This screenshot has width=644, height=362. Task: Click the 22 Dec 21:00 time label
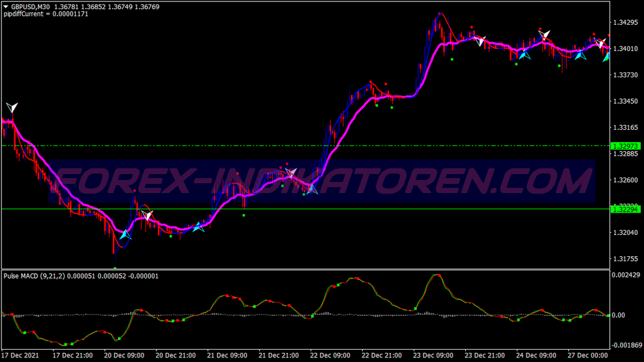pyautogui.click(x=382, y=355)
